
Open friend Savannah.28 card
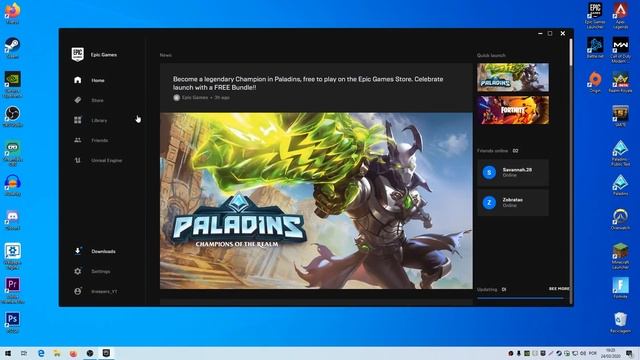[x=513, y=173]
